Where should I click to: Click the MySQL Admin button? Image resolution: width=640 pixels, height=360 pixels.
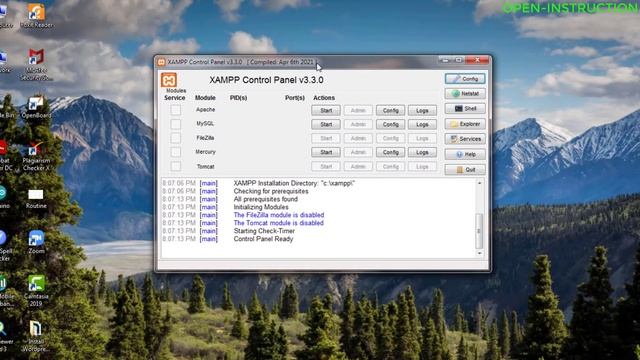358,124
